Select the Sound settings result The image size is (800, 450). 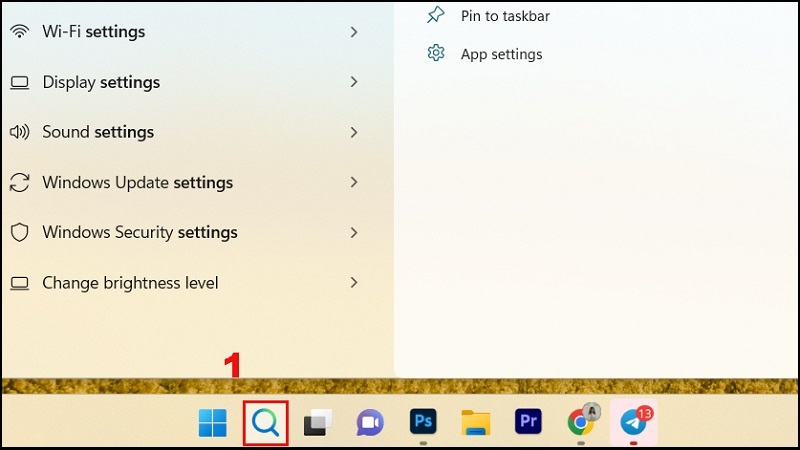pos(97,132)
